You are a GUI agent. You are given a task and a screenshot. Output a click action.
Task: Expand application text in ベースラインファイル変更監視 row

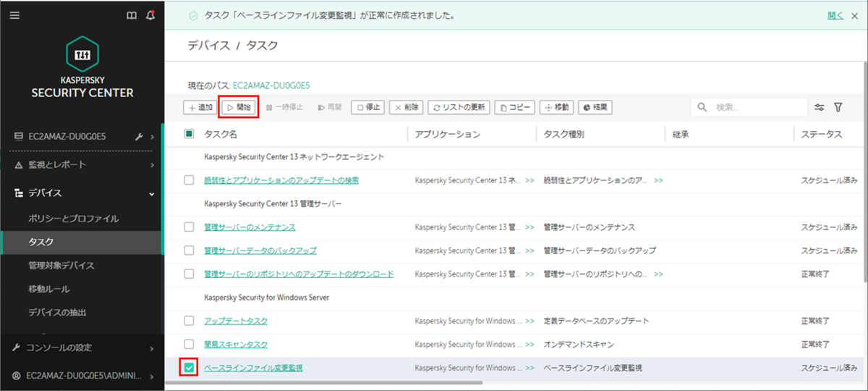(529, 369)
